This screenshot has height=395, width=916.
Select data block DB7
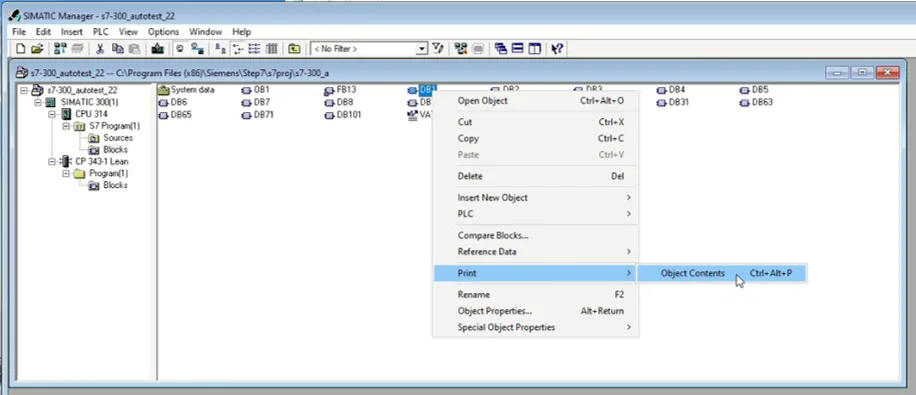click(x=256, y=102)
